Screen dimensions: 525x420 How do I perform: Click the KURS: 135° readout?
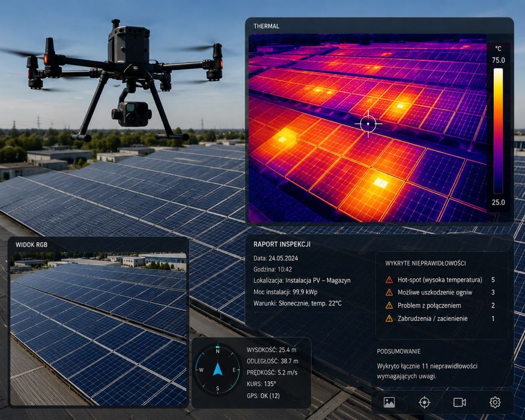261,384
